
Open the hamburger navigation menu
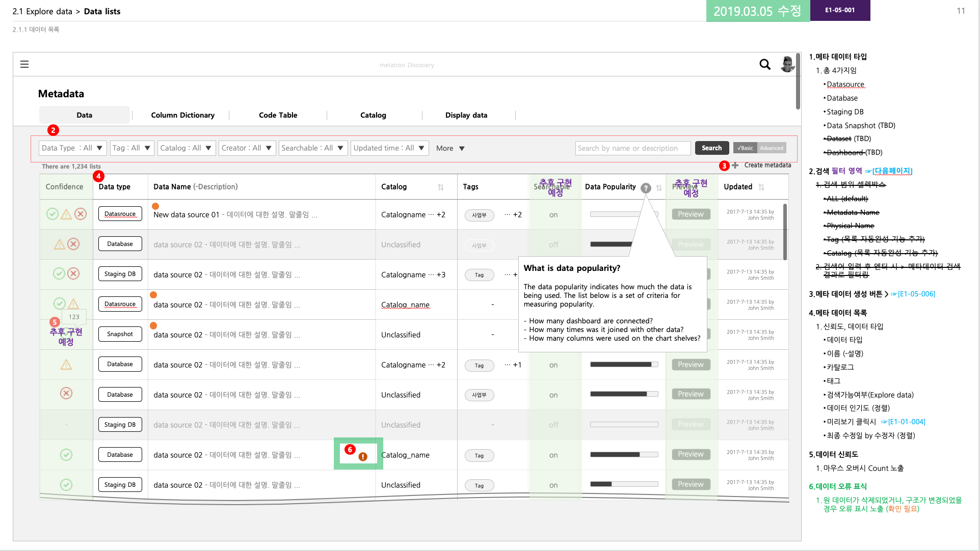pos(24,64)
